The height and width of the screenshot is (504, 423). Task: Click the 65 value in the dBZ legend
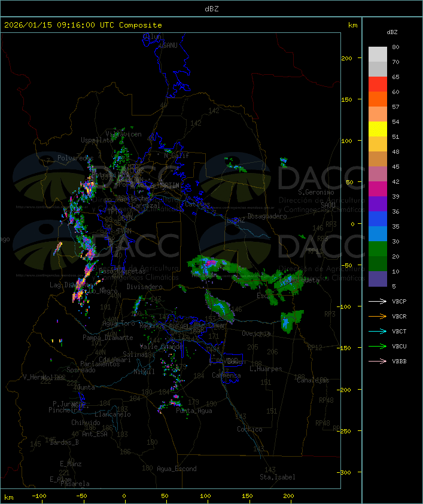[395, 77]
